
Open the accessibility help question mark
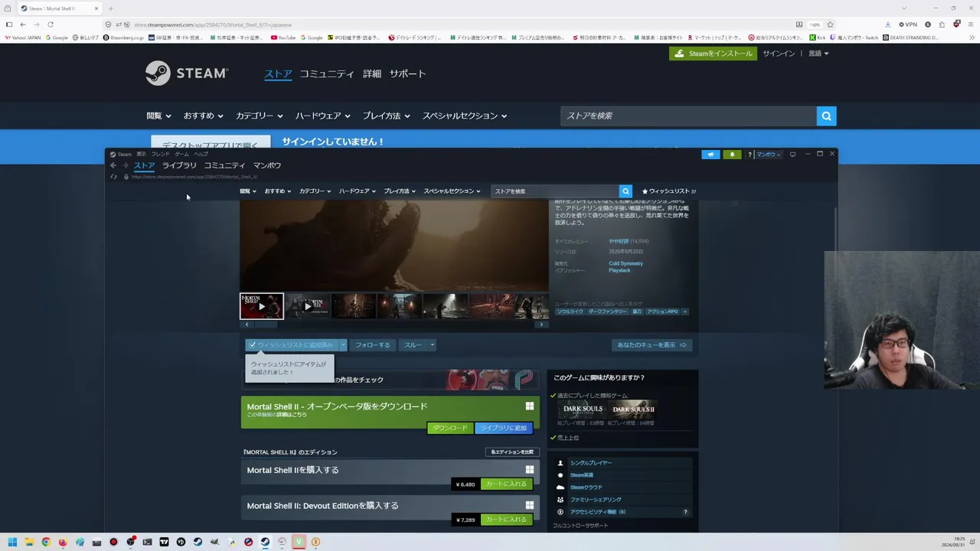point(685,512)
